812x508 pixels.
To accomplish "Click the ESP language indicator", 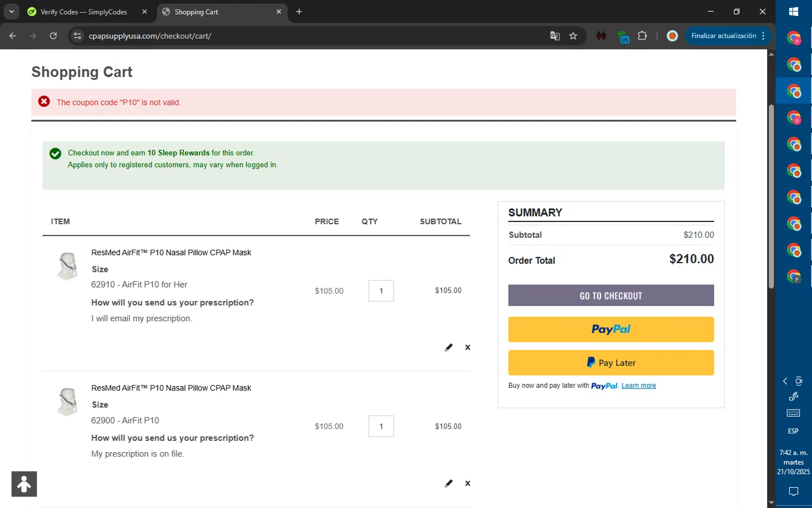I will (x=793, y=431).
